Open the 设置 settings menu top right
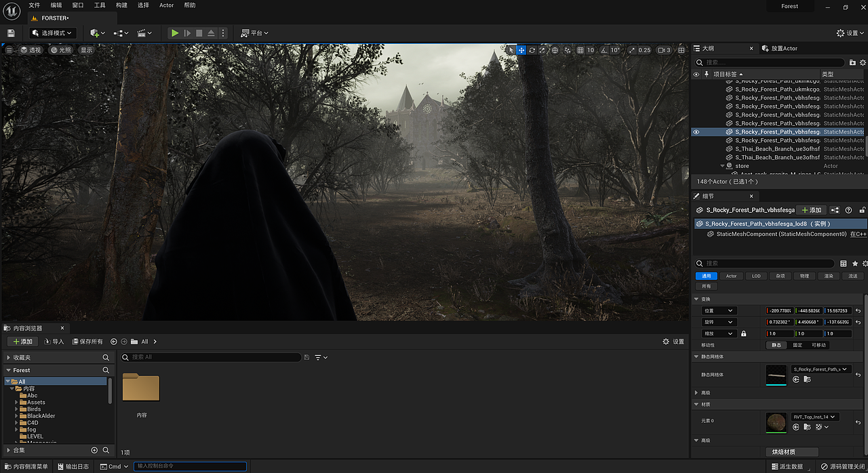 click(850, 33)
